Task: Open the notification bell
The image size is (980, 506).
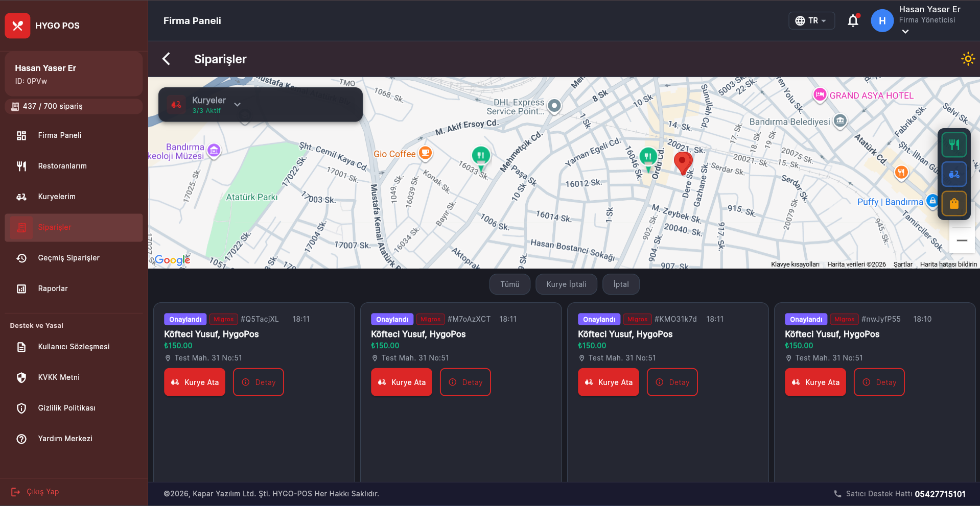Action: coord(853,20)
